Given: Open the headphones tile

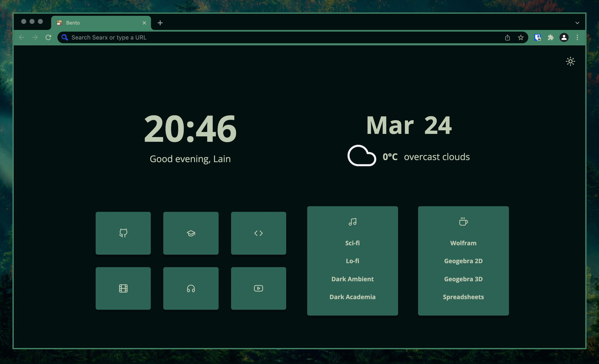Looking at the screenshot, I should [x=191, y=288].
